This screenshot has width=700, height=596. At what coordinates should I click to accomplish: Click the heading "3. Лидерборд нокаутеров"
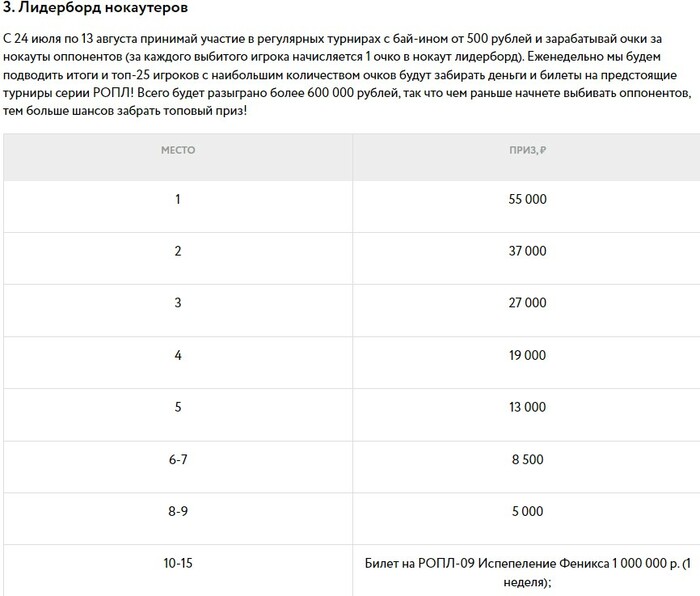tap(95, 8)
